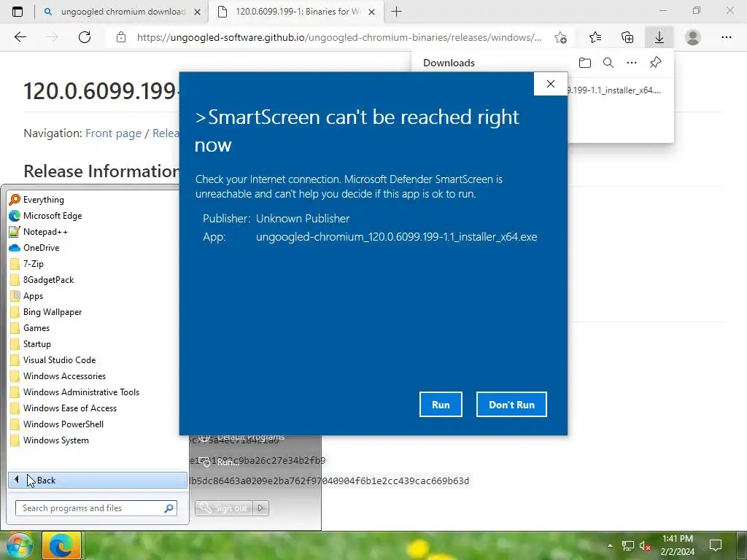Expand the Games folder
747x560 pixels.
point(97,328)
